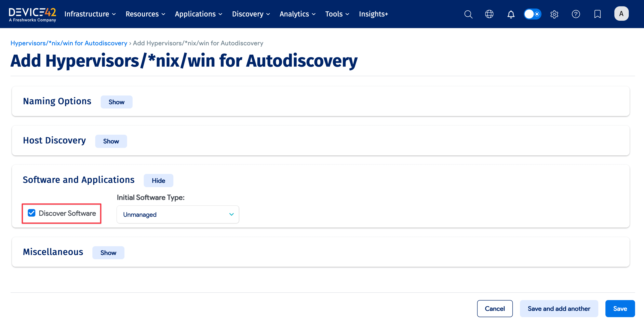This screenshot has height=321, width=644.
Task: Click the Device42 logo
Action: 32,14
